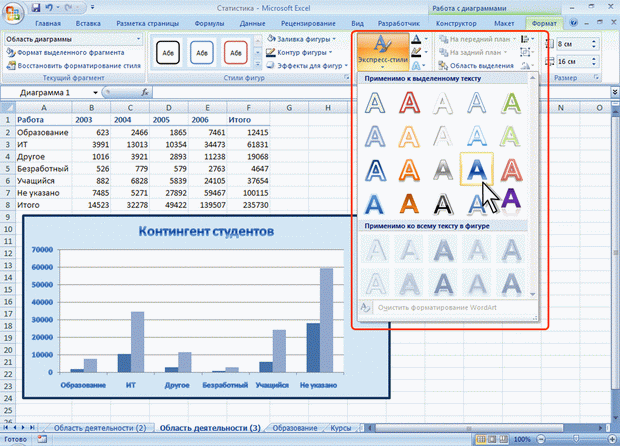The height and width of the screenshot is (446, 620).
Task: Open the Заливка фигуры dropdown
Action: [x=302, y=39]
